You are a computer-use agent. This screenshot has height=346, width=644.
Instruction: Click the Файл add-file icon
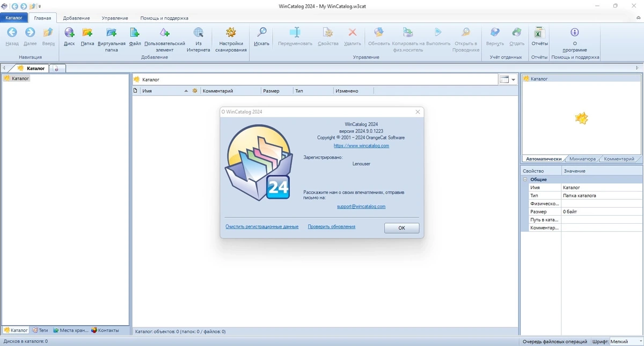coord(135,33)
